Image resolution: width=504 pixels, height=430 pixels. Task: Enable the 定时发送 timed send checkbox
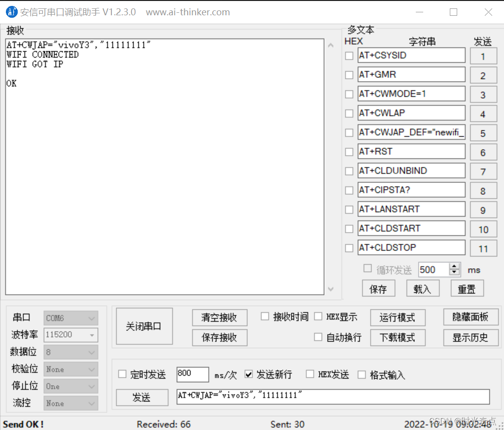pos(122,374)
